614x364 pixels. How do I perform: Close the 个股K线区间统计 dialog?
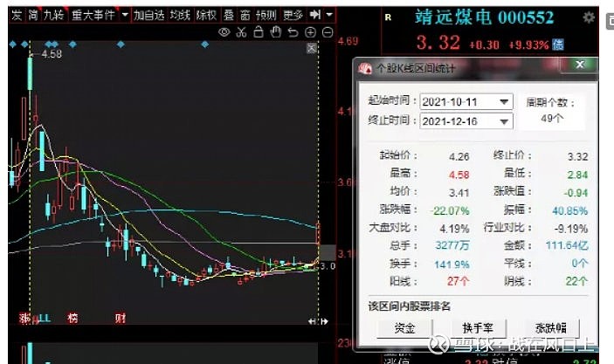[580, 65]
